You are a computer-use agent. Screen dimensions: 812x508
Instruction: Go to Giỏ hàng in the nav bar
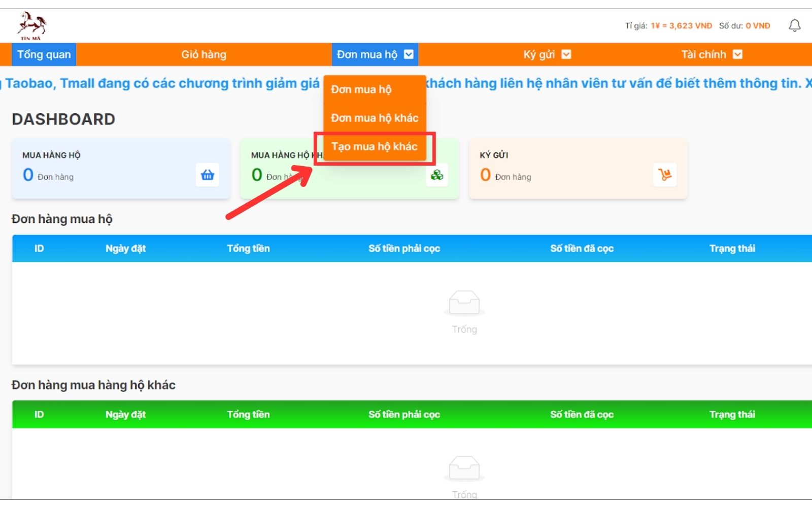(x=204, y=54)
